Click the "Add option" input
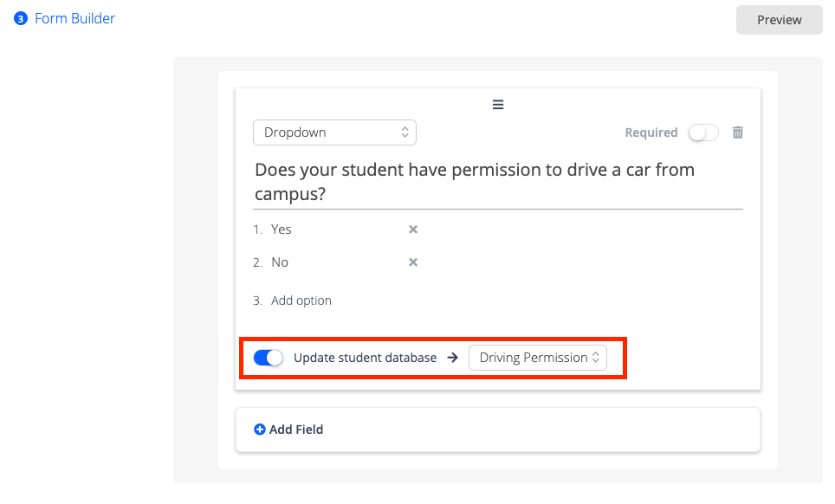The height and width of the screenshot is (504, 835). click(x=301, y=300)
